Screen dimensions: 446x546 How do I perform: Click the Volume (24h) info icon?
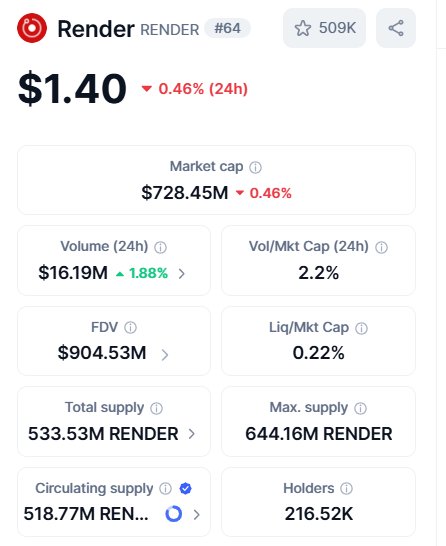pos(161,248)
